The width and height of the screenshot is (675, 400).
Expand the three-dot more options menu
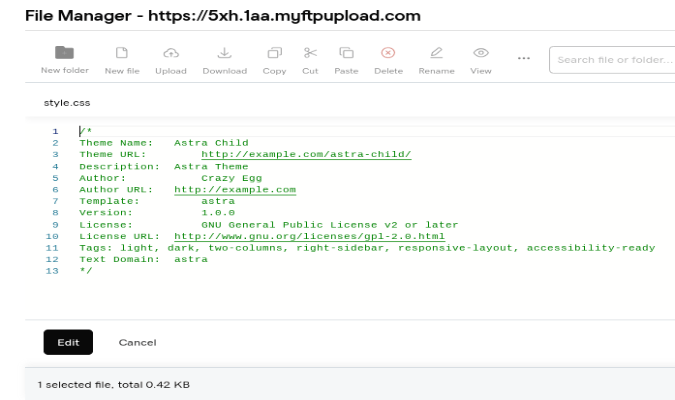click(x=523, y=58)
